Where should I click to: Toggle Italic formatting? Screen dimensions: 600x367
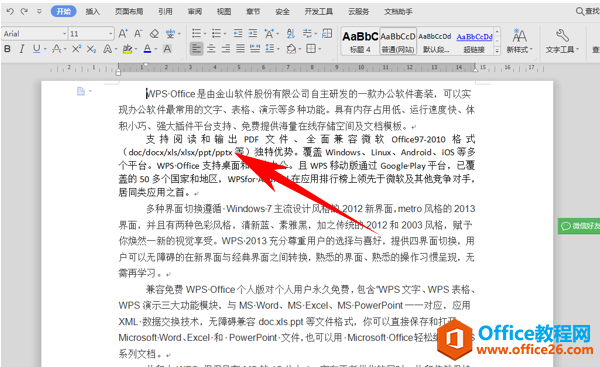[x=22, y=49]
